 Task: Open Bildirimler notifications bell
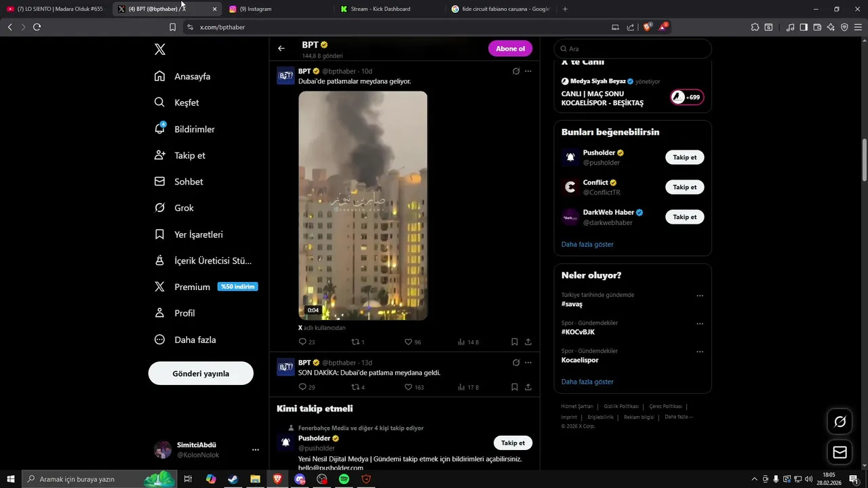160,129
